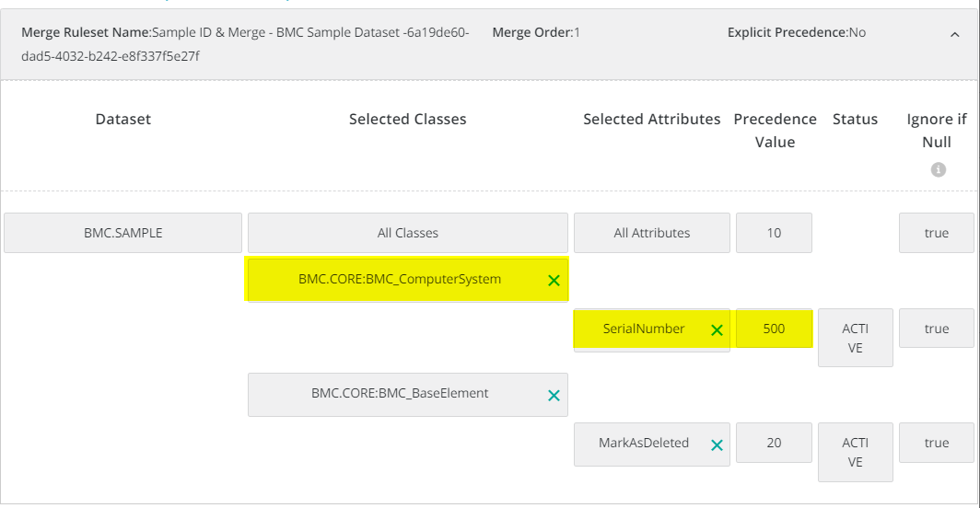
Task: Remove BMC_ComputerSystem class with its X icon
Action: (554, 281)
